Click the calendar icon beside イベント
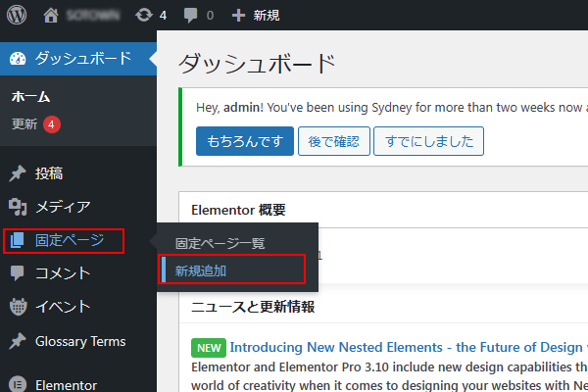This screenshot has height=392, width=588. click(18, 307)
